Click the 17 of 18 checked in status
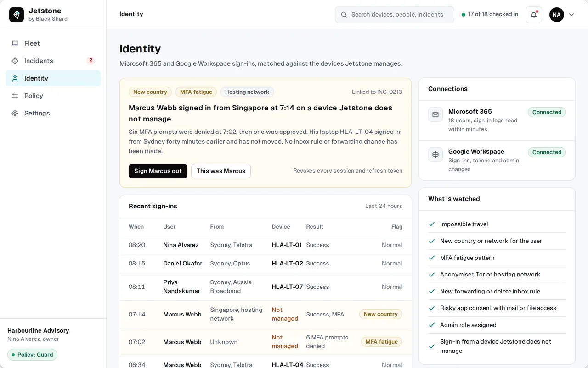 click(490, 15)
